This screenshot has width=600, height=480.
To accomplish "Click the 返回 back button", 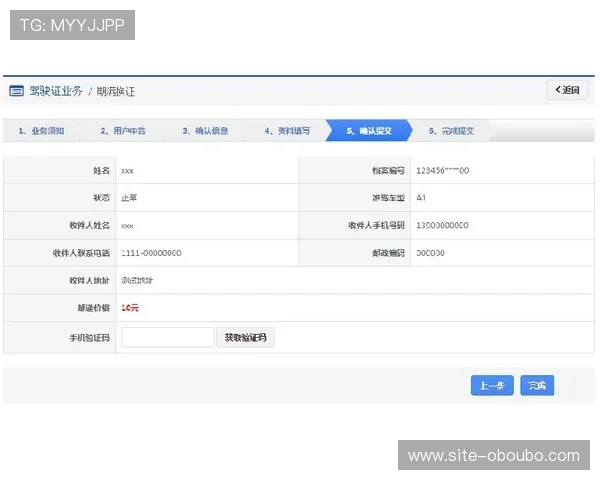I will pyautogui.click(x=567, y=90).
